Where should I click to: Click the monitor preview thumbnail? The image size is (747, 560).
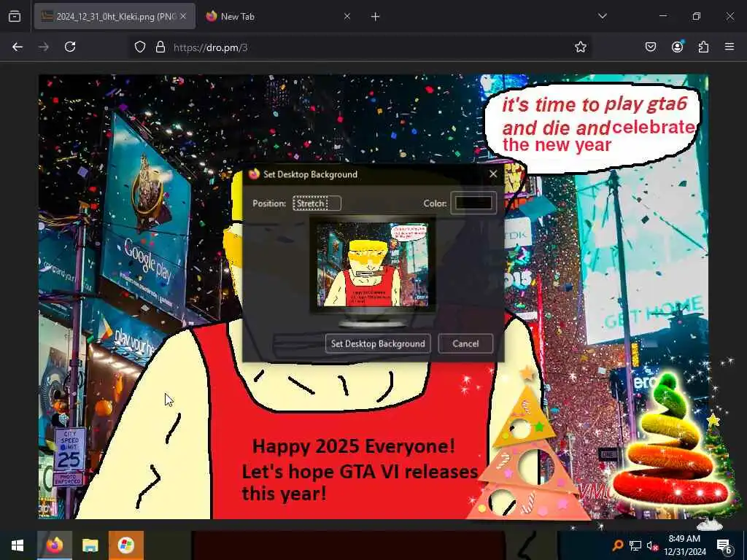[x=373, y=264]
